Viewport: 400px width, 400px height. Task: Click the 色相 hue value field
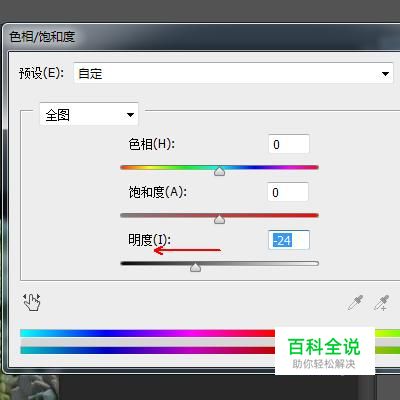[x=289, y=144]
